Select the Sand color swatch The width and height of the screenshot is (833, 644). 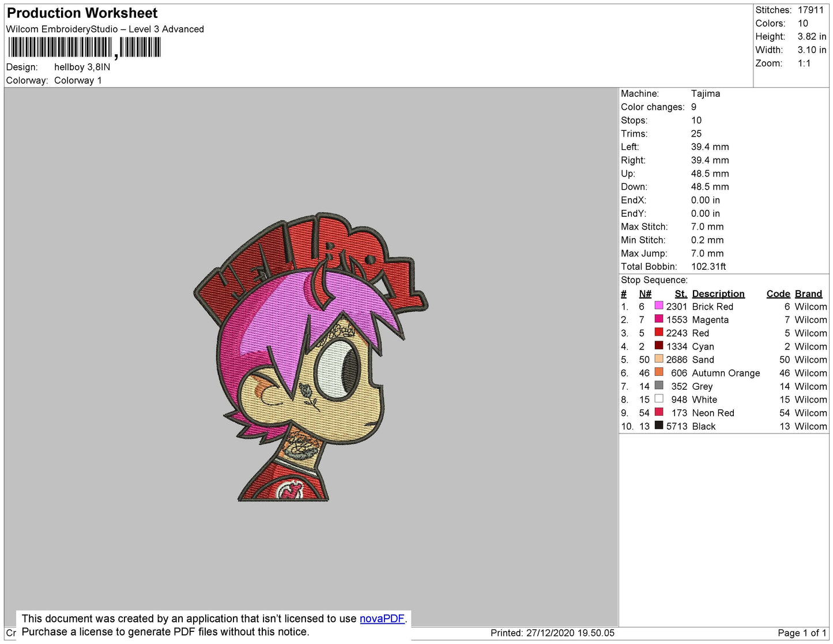pyautogui.click(x=659, y=359)
